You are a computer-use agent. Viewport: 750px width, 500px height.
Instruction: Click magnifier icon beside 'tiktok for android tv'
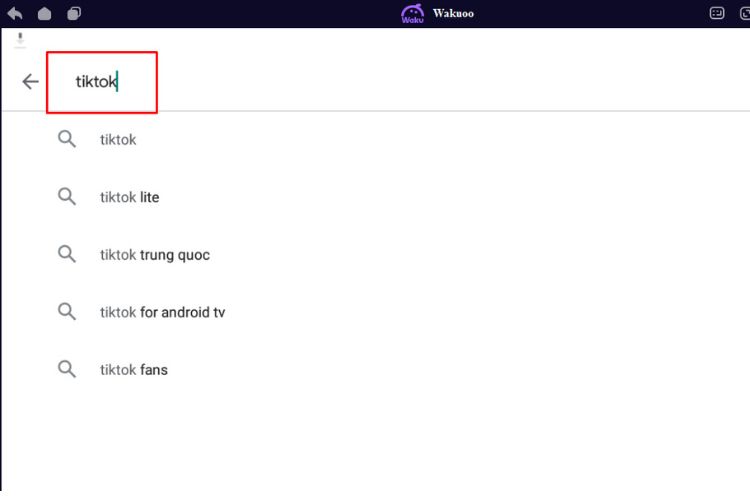coord(67,311)
